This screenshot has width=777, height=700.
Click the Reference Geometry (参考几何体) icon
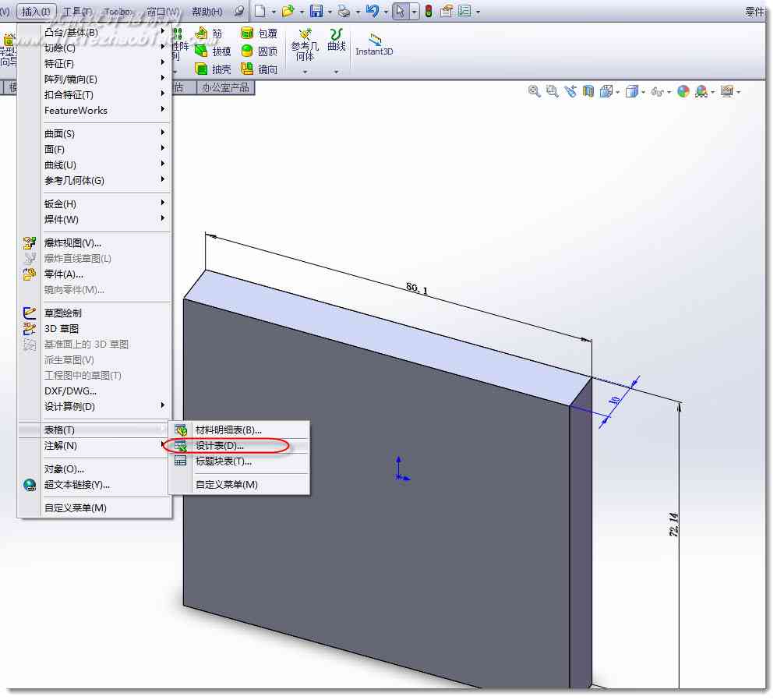click(x=306, y=35)
